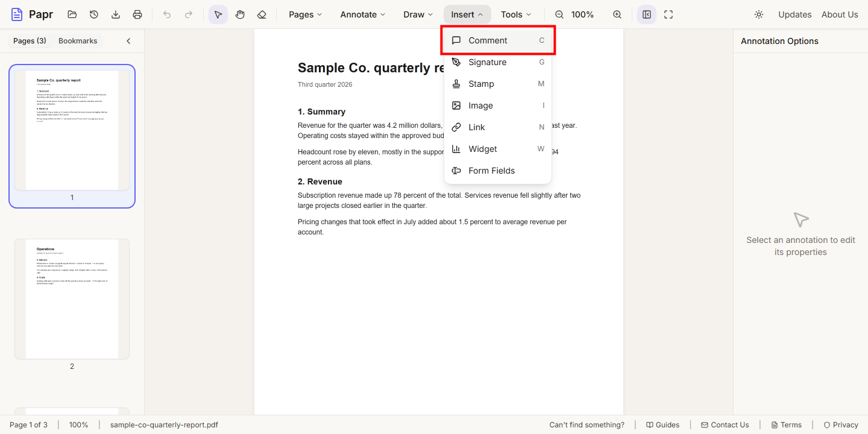Choose Stamp from the Insert menu
Image resolution: width=868 pixels, height=434 pixels.
(x=498, y=84)
